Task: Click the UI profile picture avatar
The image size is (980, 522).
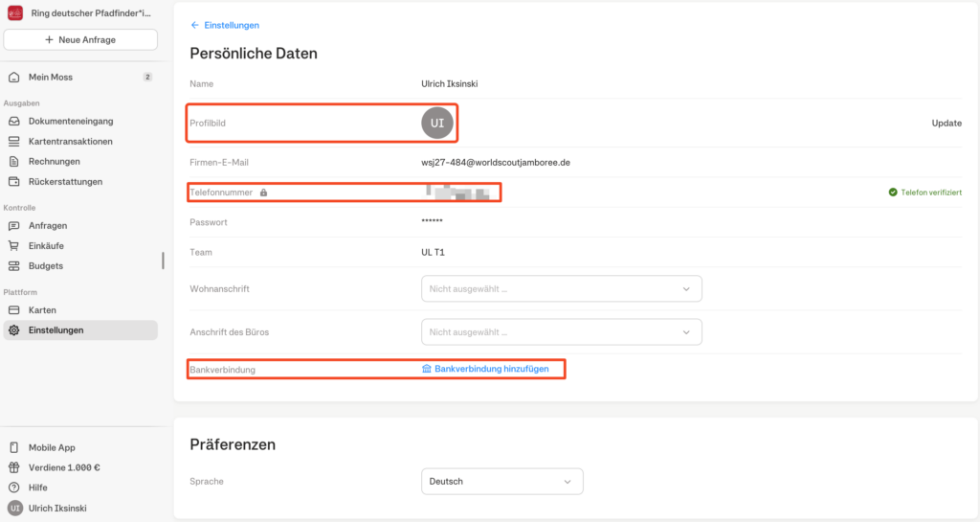Action: point(436,124)
